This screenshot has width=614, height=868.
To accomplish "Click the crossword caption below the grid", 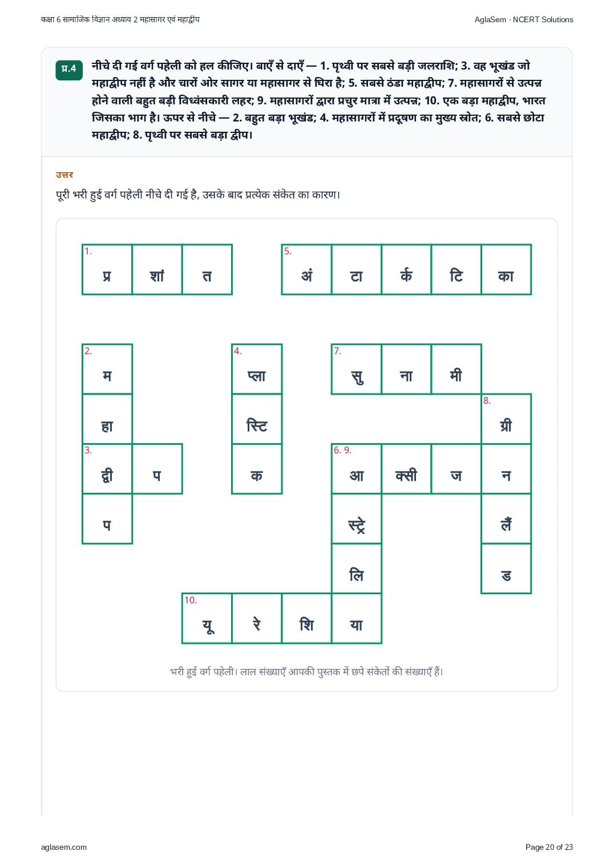I will point(306,672).
